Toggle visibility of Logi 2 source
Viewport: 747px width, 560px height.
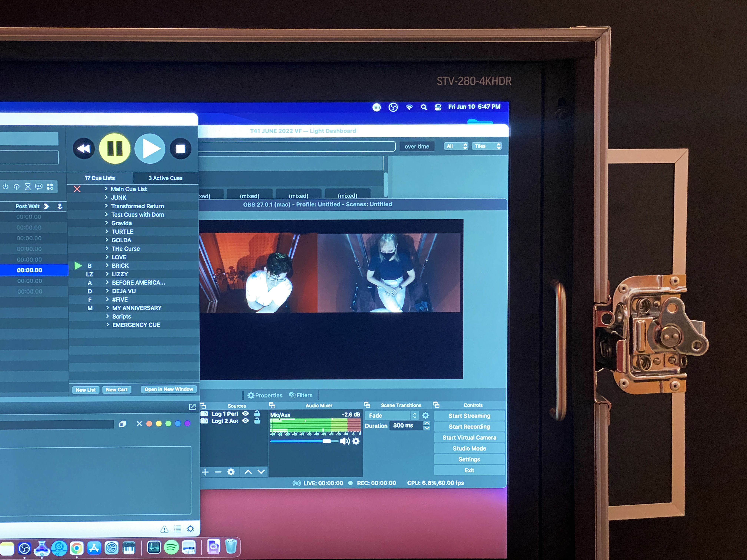[x=246, y=421]
